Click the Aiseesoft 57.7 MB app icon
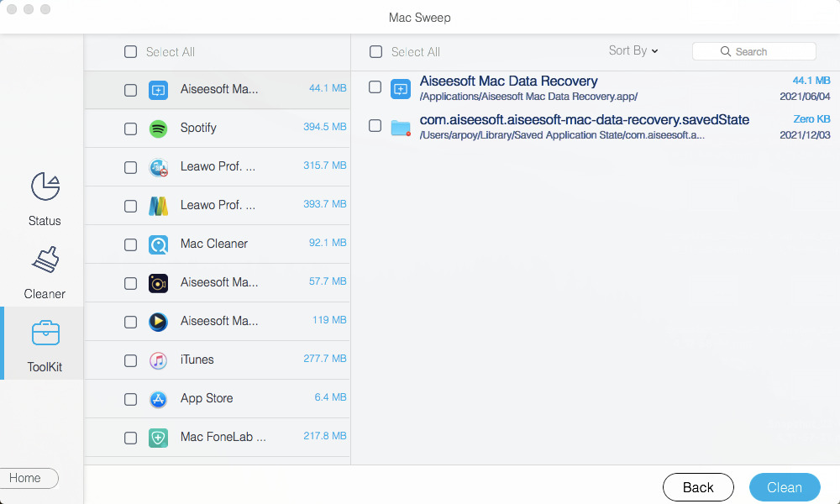Screen dimensions: 840x504 [158, 283]
